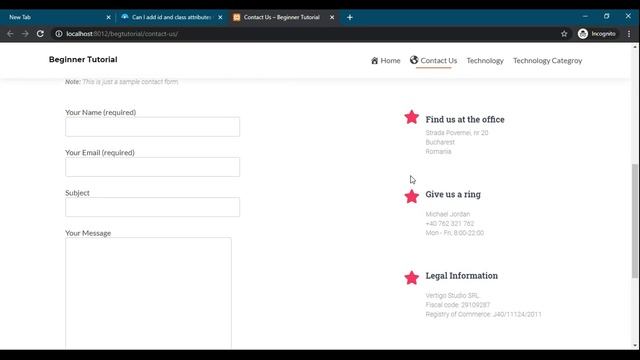
Task: Click the phone number +40 762 321 762
Action: coord(450,224)
